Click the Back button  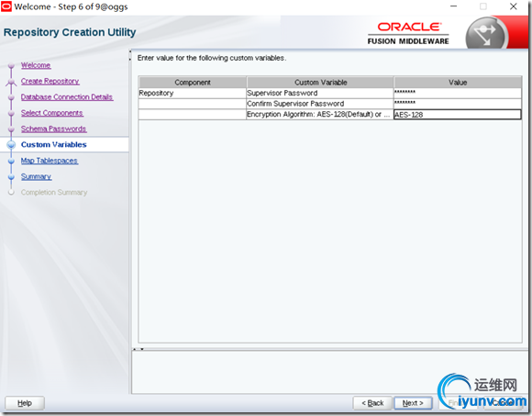(x=372, y=403)
